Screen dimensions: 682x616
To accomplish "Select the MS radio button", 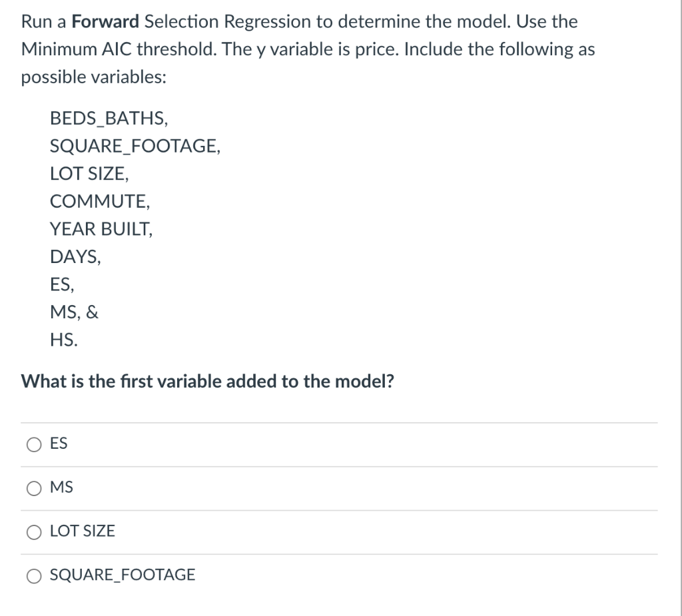I will coord(34,488).
